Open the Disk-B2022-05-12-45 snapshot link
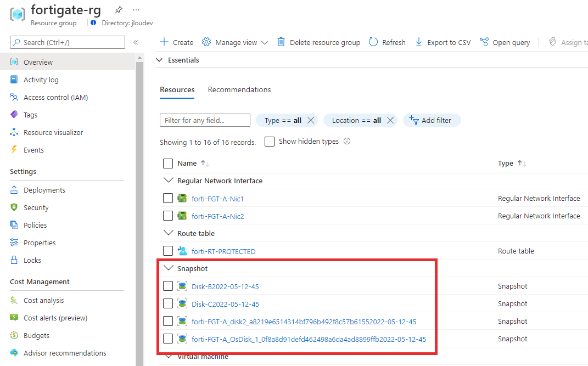 (x=225, y=286)
